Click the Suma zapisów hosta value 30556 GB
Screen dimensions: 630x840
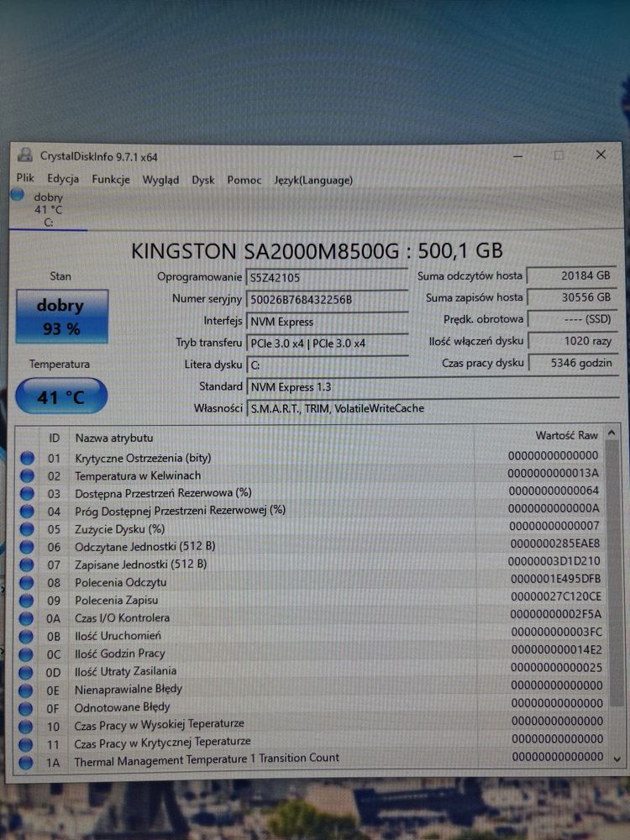pos(571,297)
